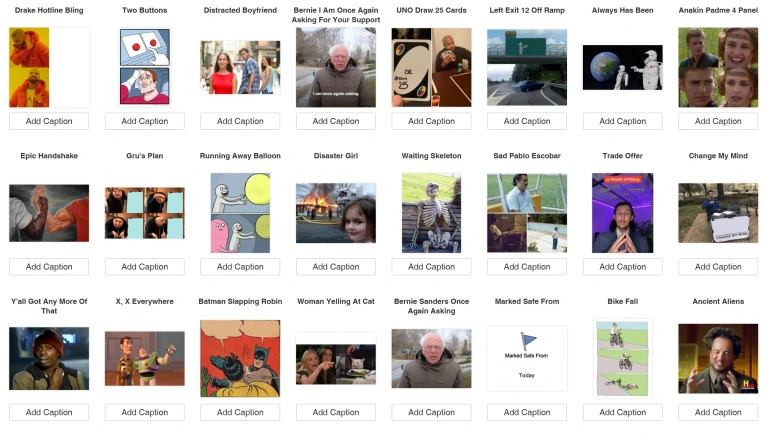
Task: Open the Woman Yelling At Cat title link
Action: (336, 301)
